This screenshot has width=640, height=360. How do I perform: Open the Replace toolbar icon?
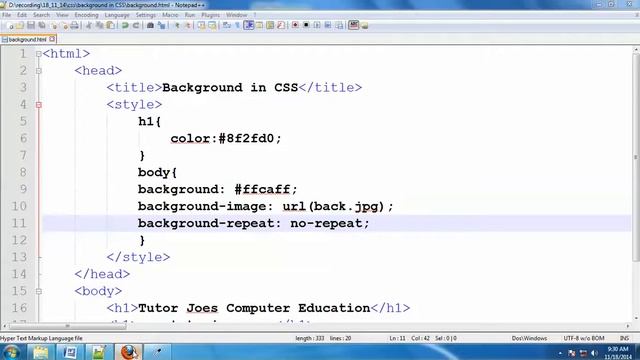(162, 25)
